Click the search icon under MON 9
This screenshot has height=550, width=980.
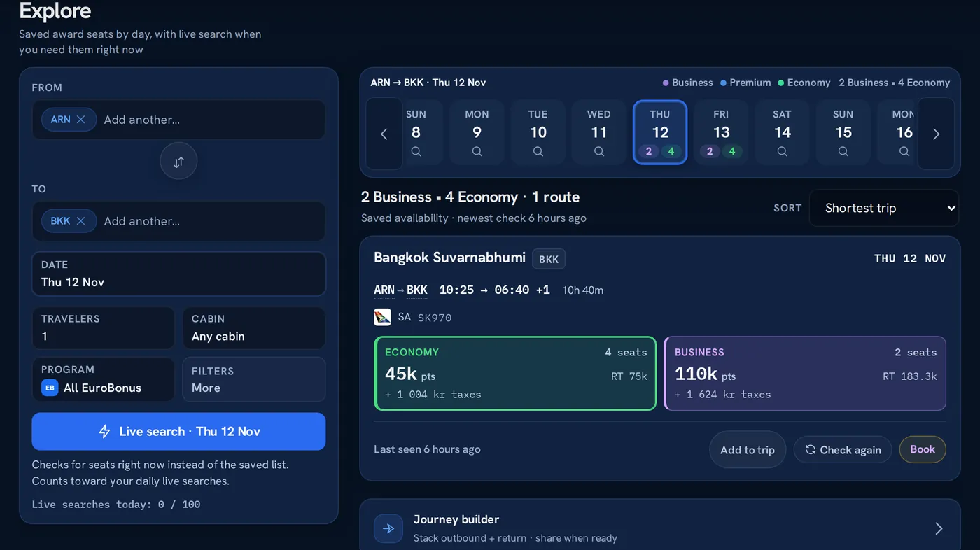(477, 151)
